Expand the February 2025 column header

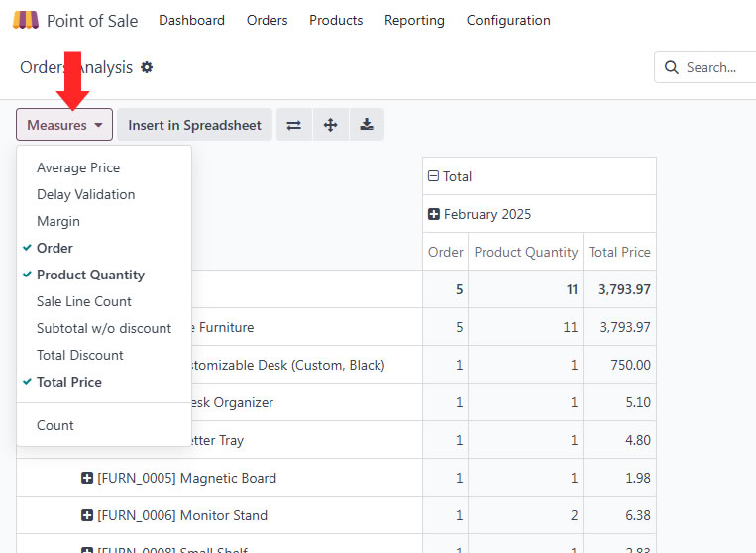point(433,214)
